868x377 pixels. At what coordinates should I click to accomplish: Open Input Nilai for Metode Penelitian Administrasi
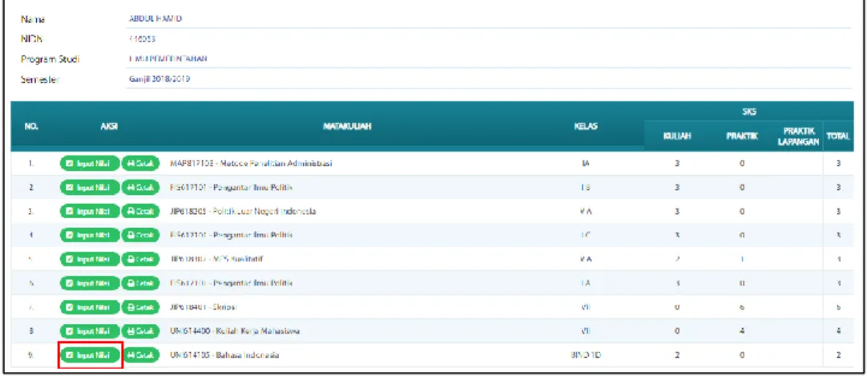pyautogui.click(x=90, y=164)
